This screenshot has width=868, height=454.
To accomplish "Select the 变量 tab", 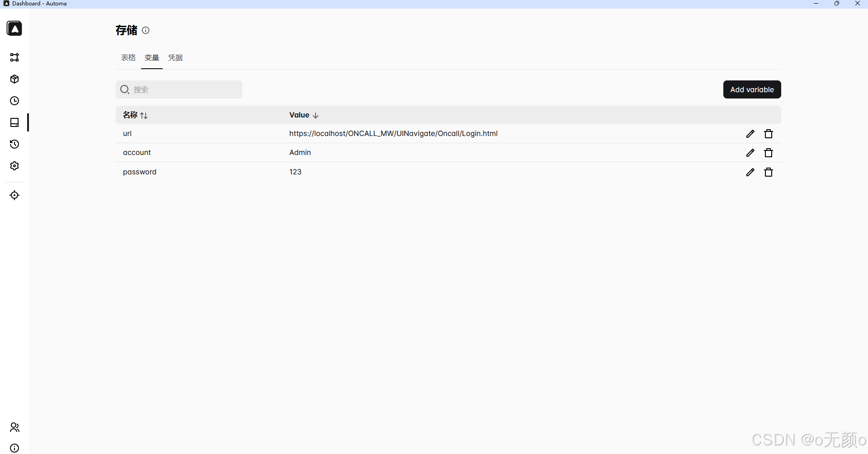I will (x=152, y=58).
